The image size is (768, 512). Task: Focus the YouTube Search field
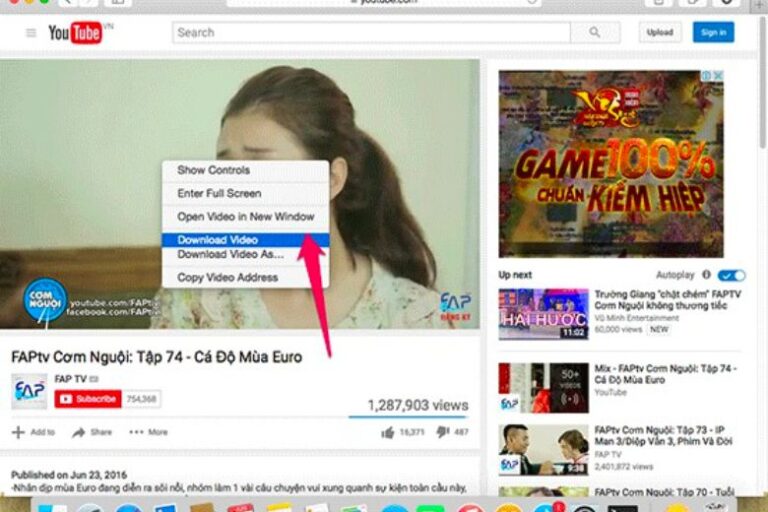(371, 33)
